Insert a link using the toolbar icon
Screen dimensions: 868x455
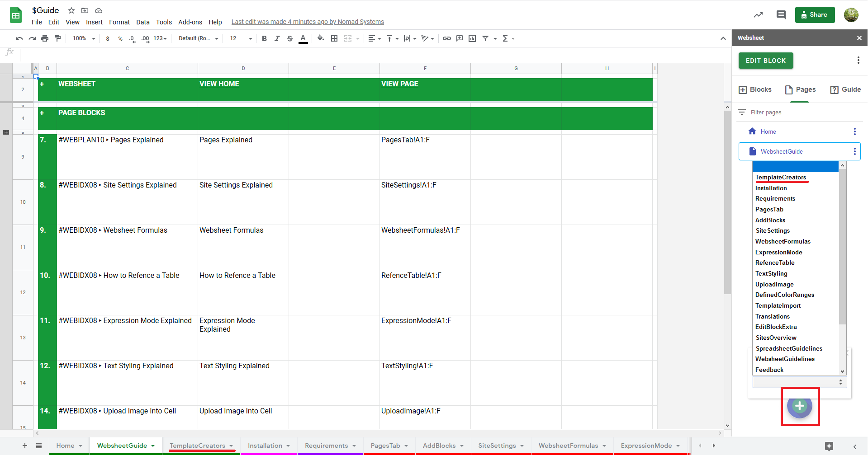[447, 38]
